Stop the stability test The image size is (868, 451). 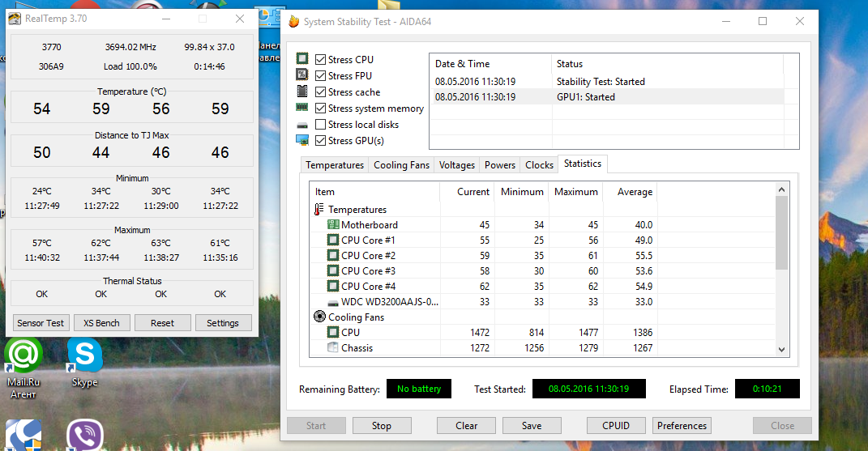[x=382, y=426]
